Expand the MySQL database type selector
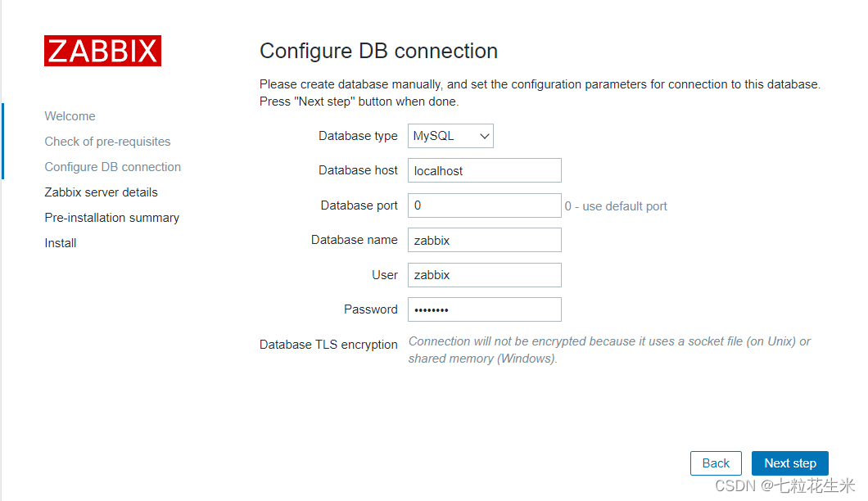 point(450,136)
